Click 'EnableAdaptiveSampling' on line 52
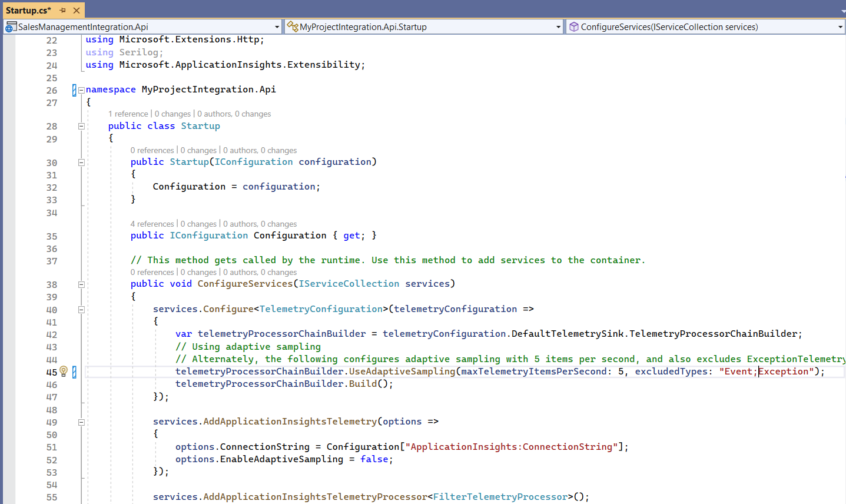This screenshot has width=846, height=504. [x=281, y=459]
